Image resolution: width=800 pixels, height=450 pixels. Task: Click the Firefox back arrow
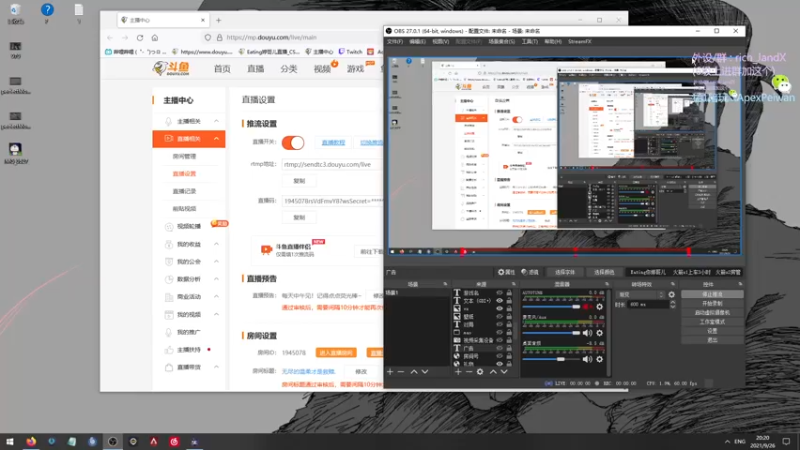click(110, 37)
